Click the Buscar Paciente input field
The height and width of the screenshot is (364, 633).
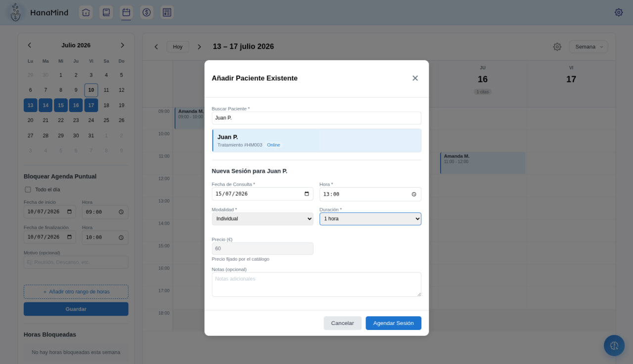pyautogui.click(x=316, y=118)
